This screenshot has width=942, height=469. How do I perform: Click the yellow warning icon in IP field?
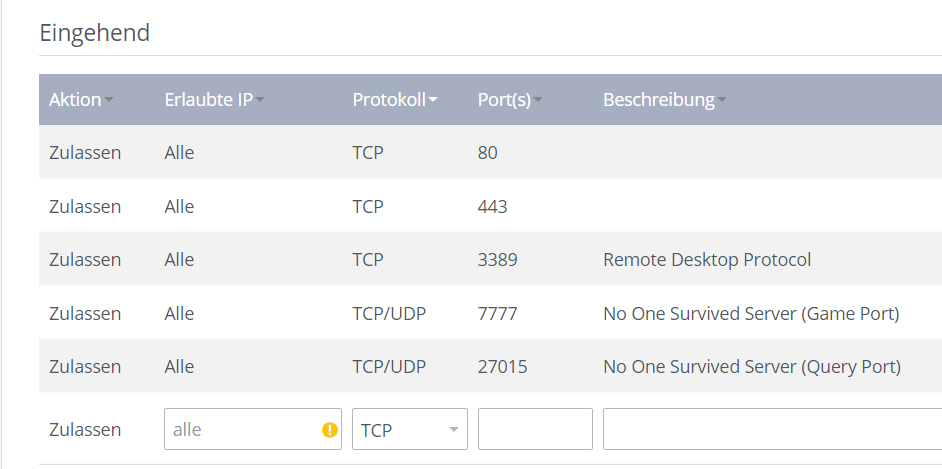point(330,429)
